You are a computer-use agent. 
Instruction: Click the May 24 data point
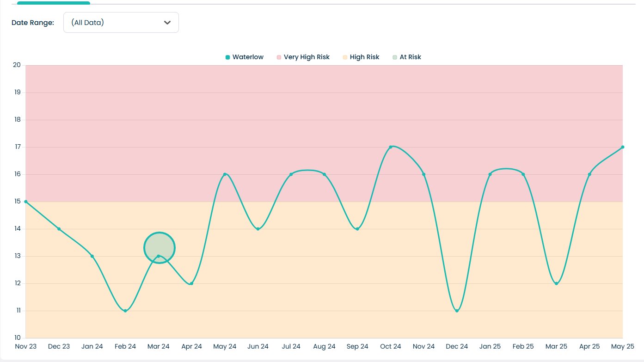click(225, 174)
